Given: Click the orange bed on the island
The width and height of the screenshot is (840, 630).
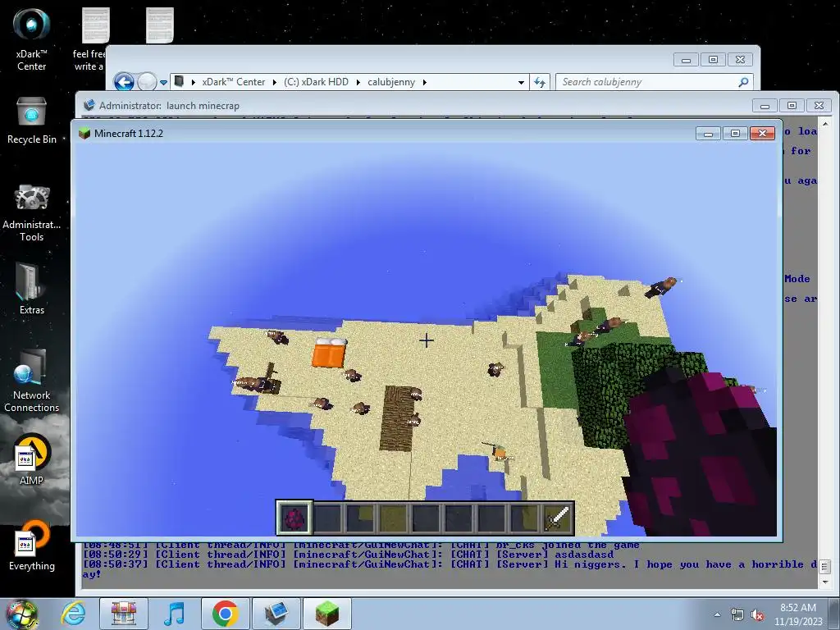Looking at the screenshot, I should [x=329, y=352].
